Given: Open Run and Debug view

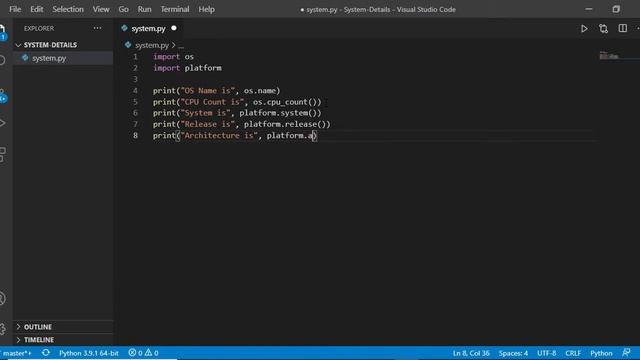Looking at the screenshot, I should tap(2, 123).
